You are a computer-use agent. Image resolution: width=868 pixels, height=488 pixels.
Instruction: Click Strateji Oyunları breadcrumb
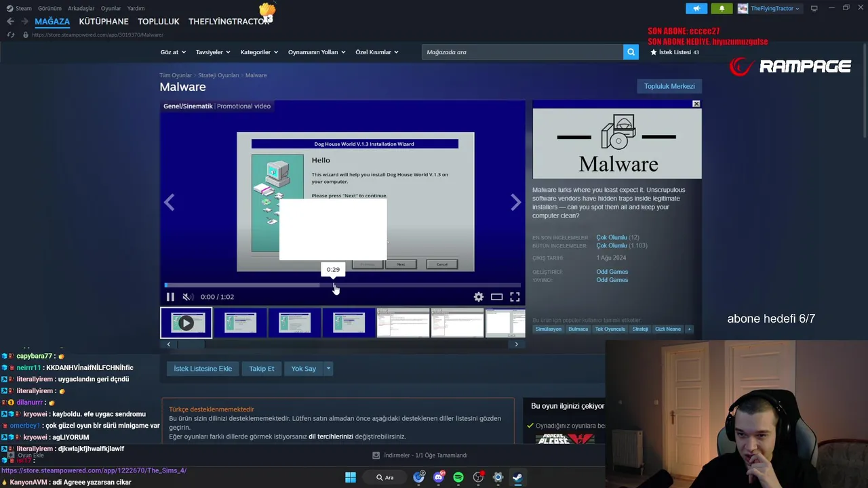coord(218,75)
